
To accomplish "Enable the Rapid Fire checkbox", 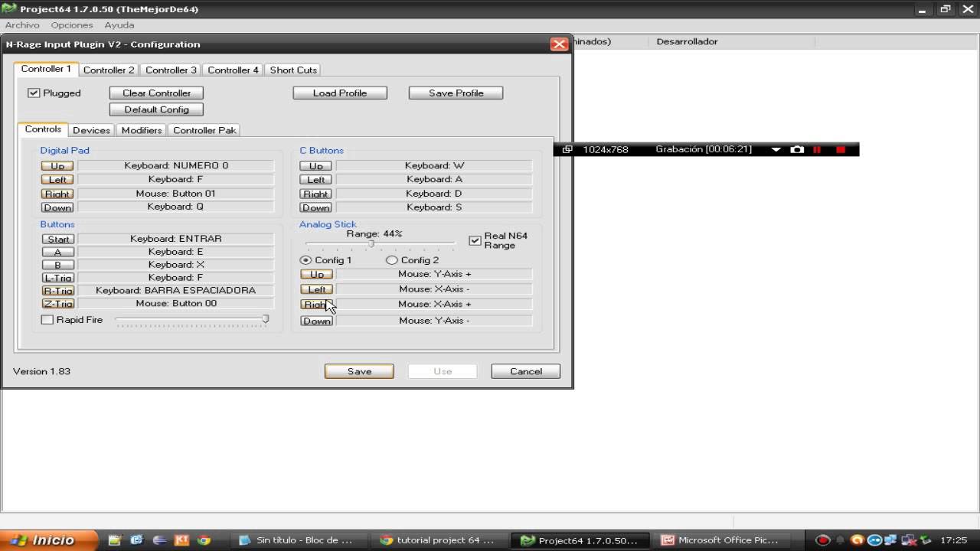I will (47, 319).
